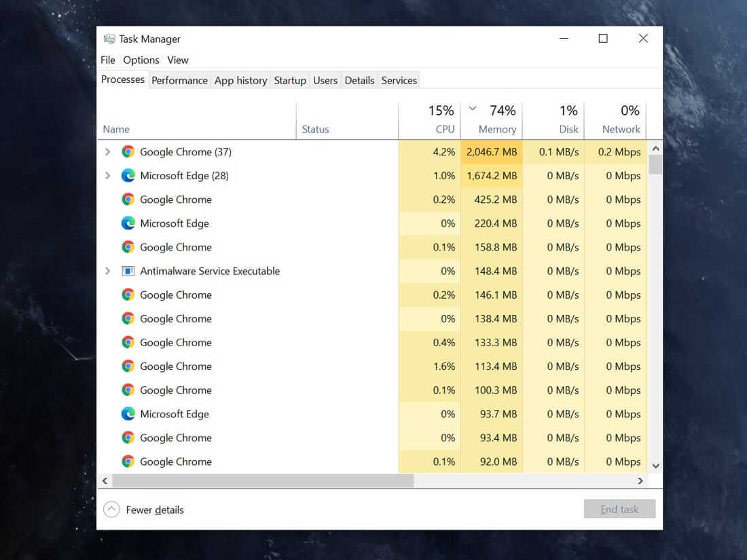Open the Startup tab
Viewport: 747px width, 560px height.
click(290, 79)
